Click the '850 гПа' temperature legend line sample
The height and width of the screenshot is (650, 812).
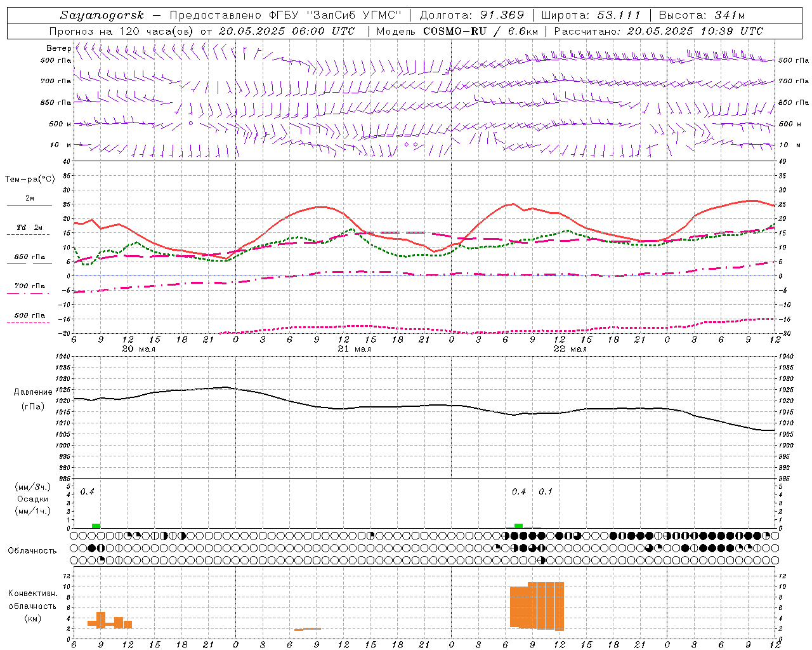coord(28,264)
